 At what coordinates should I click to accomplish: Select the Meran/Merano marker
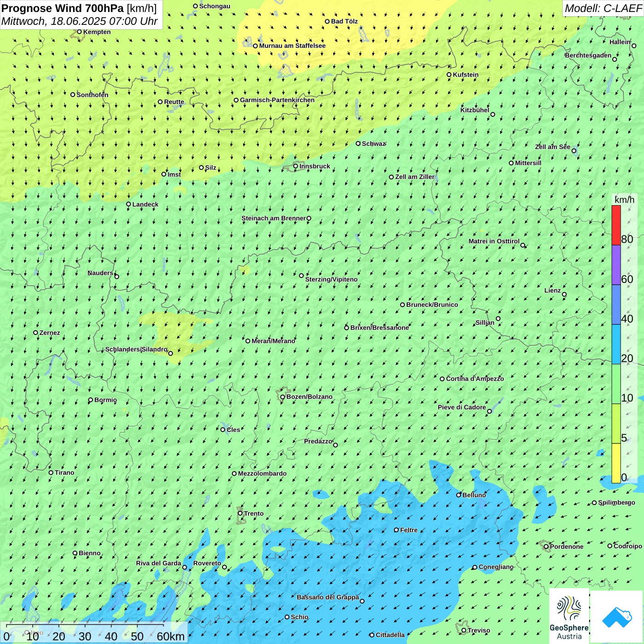[248, 341]
